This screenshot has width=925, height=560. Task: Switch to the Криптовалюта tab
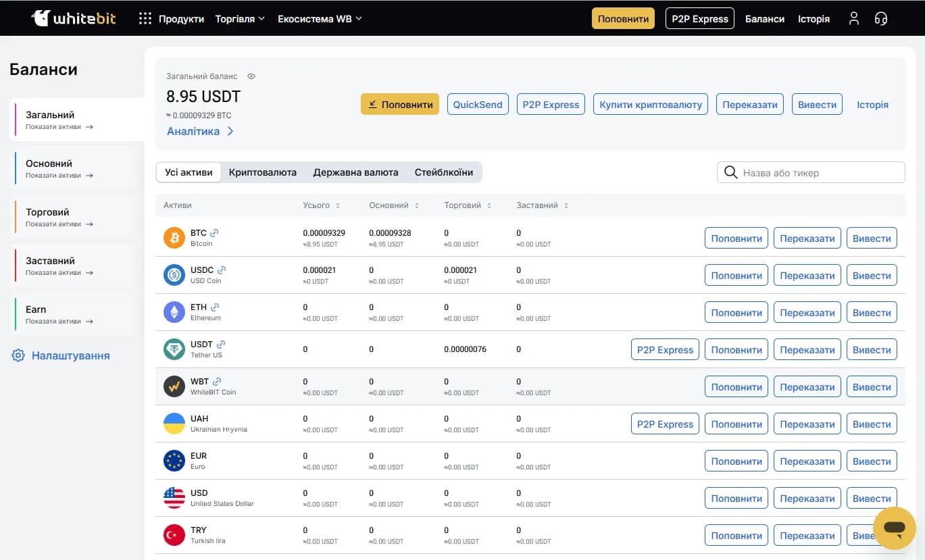point(263,172)
